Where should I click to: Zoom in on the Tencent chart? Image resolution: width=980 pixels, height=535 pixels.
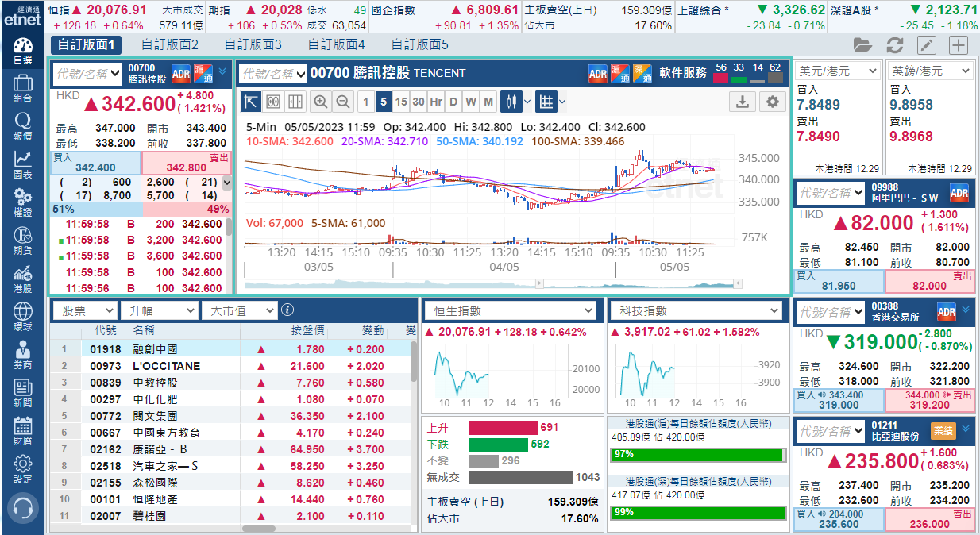click(321, 102)
